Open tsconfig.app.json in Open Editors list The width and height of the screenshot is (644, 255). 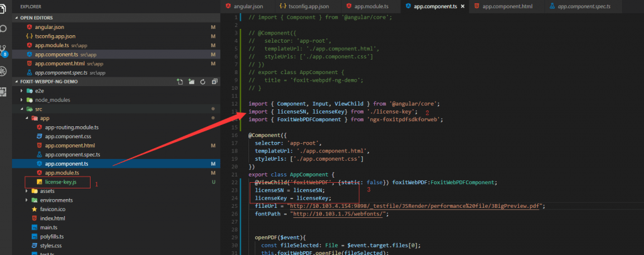[116, 36]
